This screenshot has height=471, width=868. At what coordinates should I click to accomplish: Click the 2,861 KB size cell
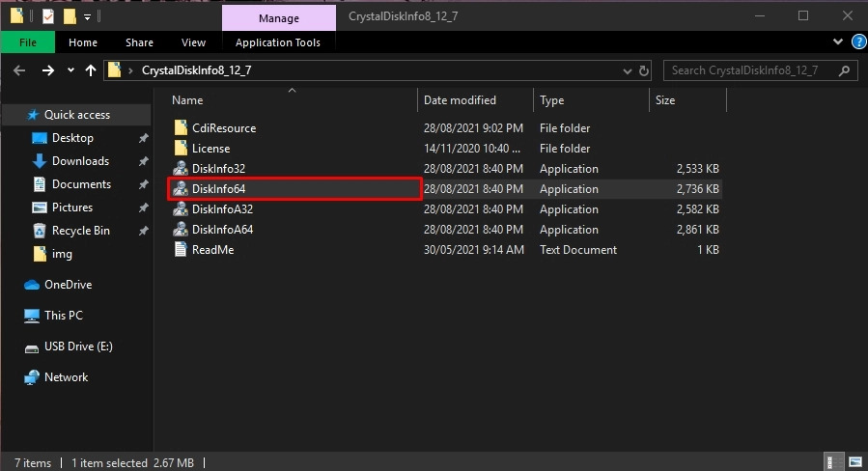click(x=697, y=229)
